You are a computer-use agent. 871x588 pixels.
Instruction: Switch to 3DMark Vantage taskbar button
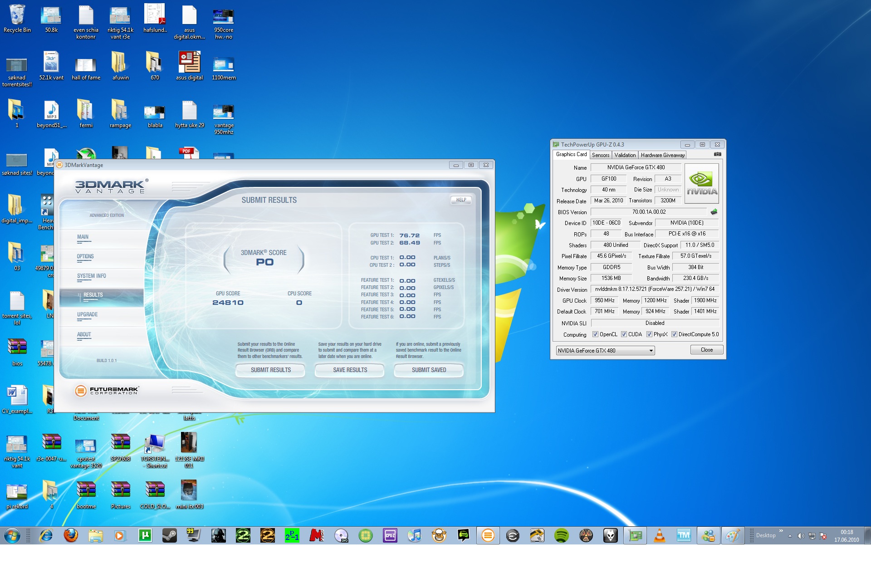pos(488,535)
